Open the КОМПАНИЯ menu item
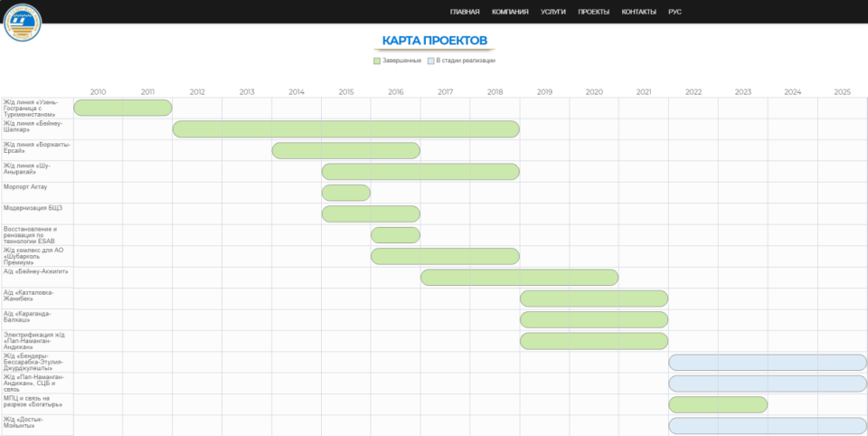This screenshot has height=436, width=868. click(510, 12)
